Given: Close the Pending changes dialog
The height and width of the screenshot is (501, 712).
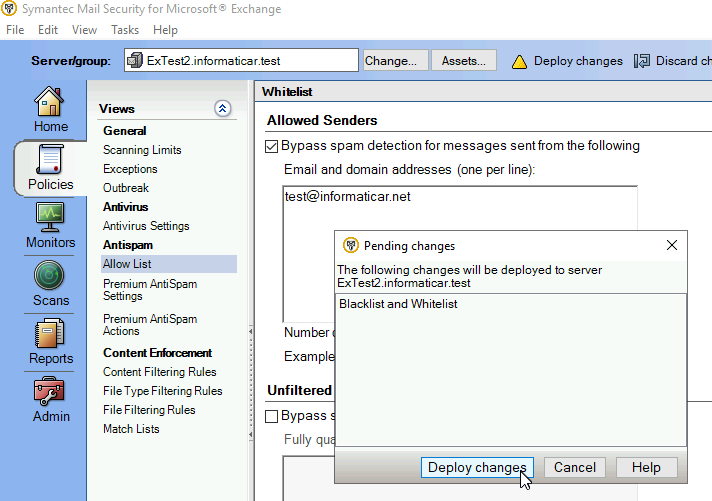Looking at the screenshot, I should point(672,245).
